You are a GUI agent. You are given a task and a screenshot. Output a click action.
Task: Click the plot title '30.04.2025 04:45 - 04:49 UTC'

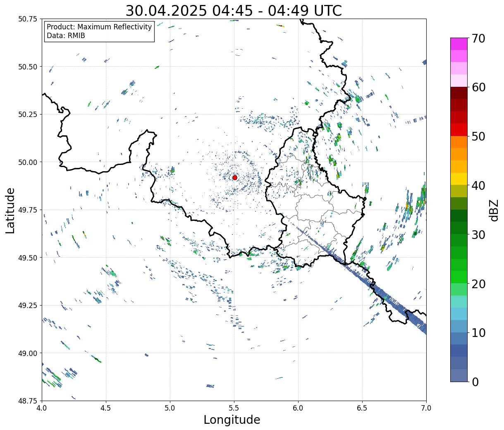pos(234,11)
